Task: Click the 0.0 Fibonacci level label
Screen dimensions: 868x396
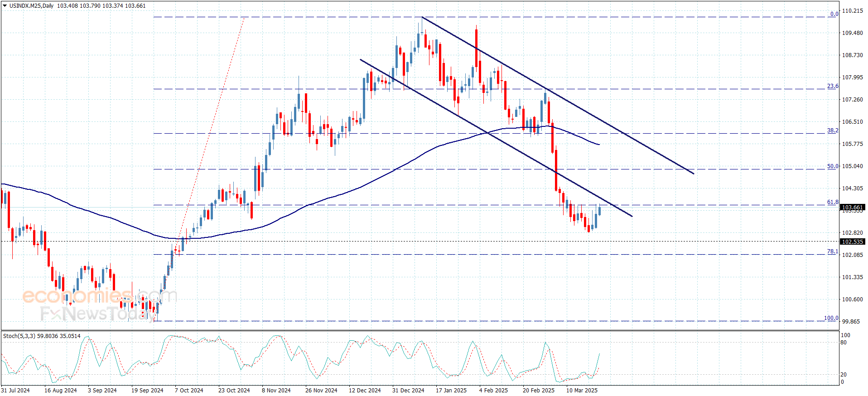Action: tap(834, 14)
